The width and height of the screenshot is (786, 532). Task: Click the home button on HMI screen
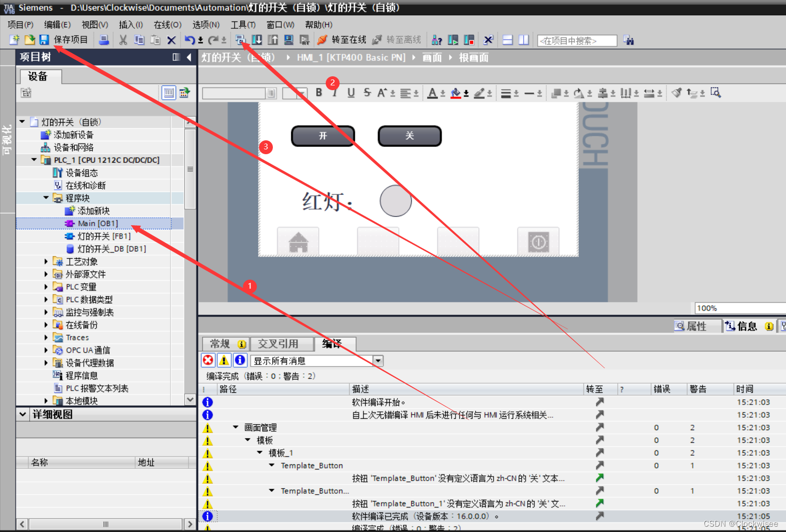(x=298, y=242)
